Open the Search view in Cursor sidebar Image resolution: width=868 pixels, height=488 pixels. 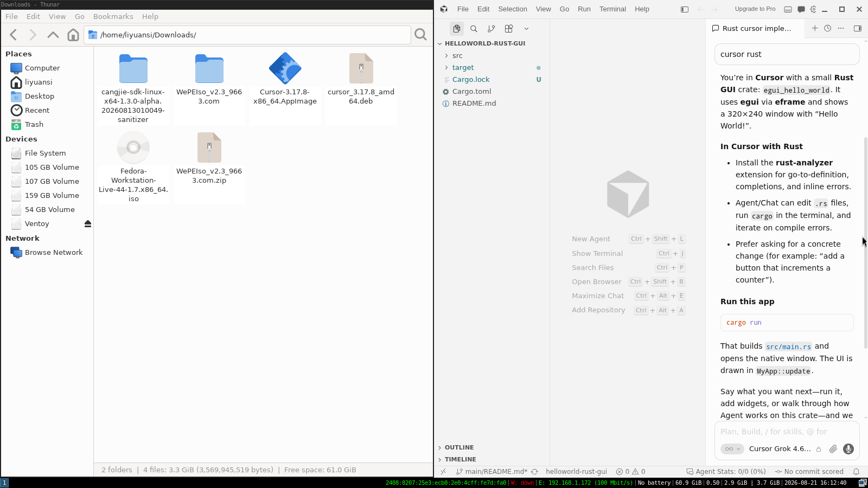474,29
